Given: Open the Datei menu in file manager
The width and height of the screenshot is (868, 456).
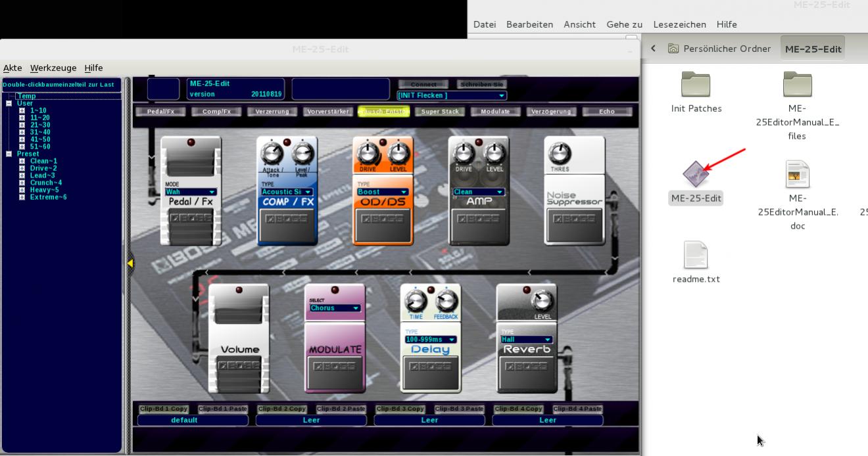Looking at the screenshot, I should point(485,24).
